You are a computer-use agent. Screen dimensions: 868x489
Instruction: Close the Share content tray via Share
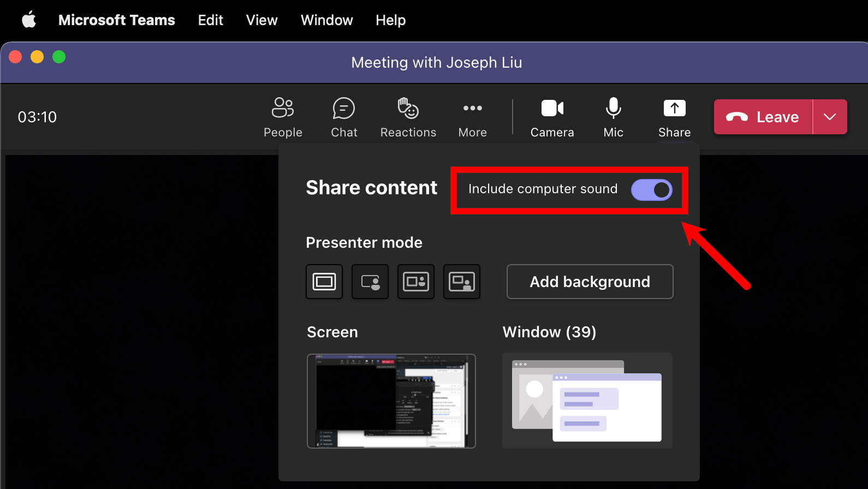coord(675,117)
